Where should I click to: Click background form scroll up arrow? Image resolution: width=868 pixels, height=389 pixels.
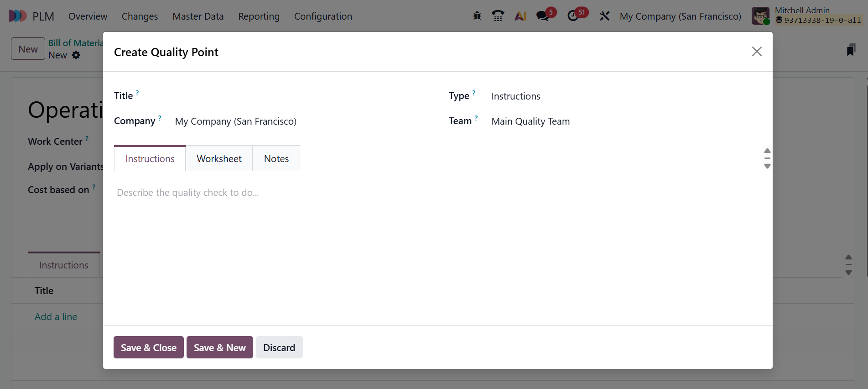[x=848, y=257]
